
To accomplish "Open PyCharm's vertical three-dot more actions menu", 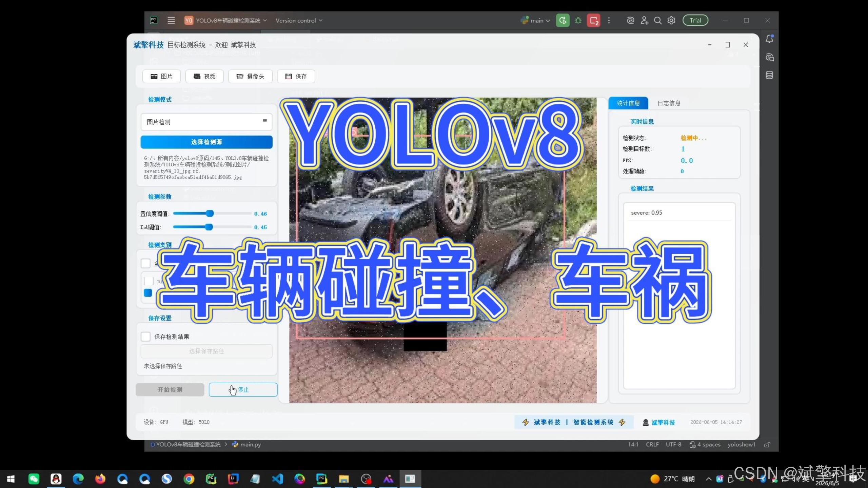I will point(609,20).
